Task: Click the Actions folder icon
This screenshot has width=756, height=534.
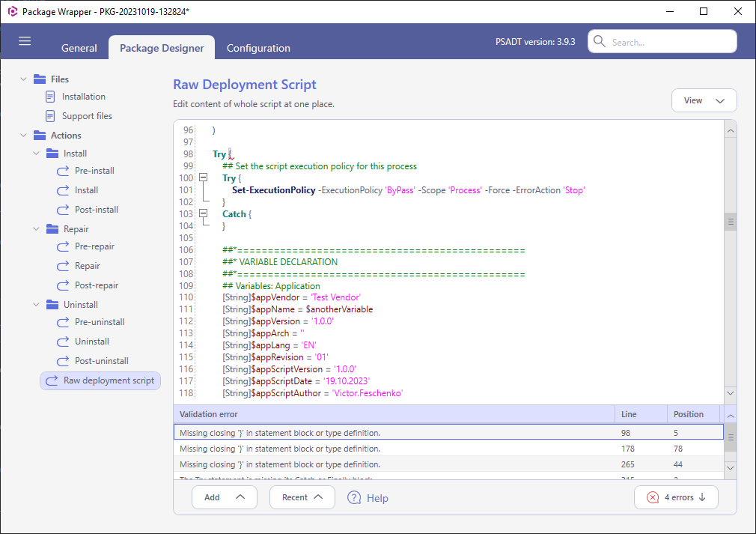Action: [40, 136]
